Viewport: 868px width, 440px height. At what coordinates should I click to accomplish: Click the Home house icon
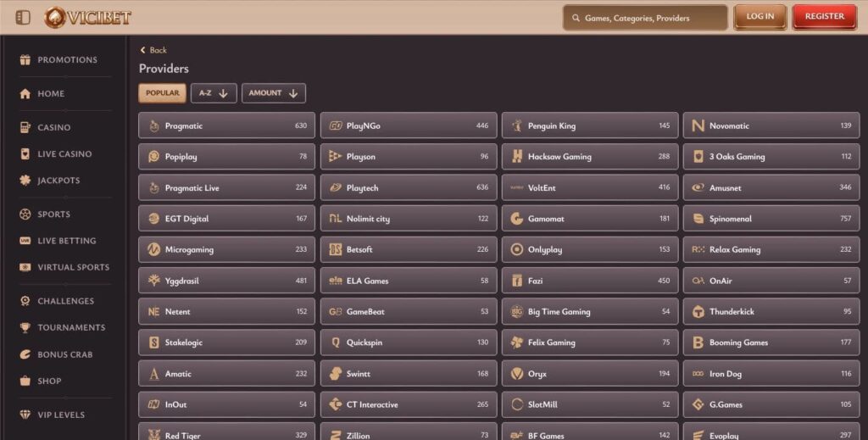25,94
